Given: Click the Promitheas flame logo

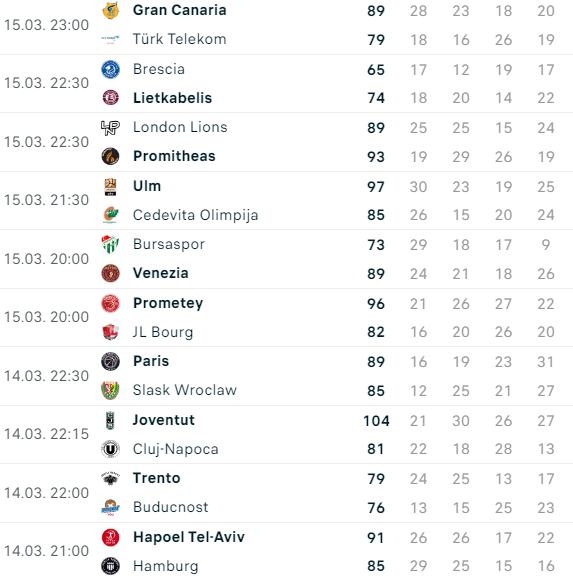Looking at the screenshot, I should tap(111, 156).
